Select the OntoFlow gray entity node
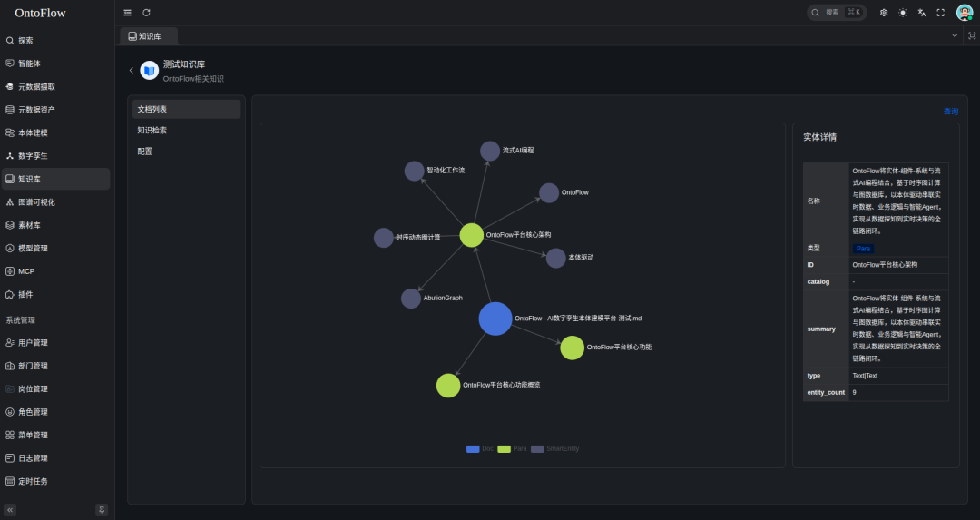 (x=549, y=192)
